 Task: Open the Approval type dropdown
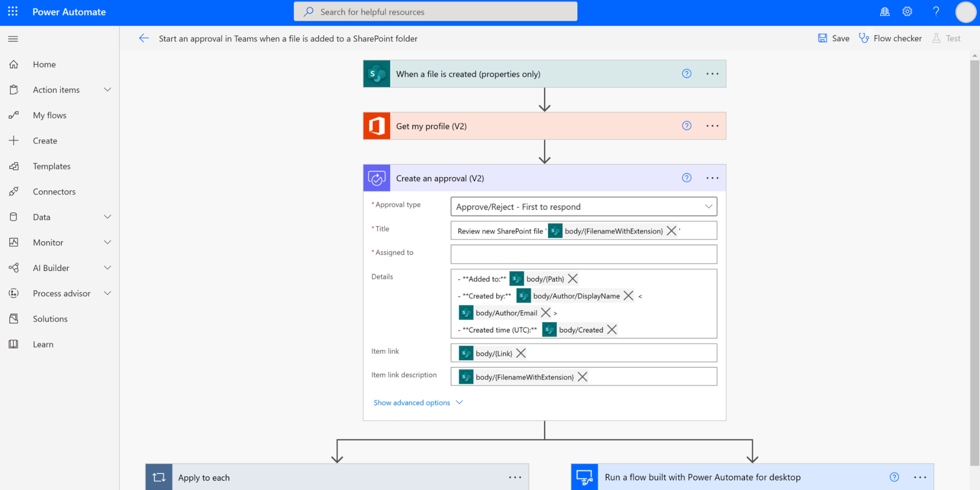(x=584, y=207)
